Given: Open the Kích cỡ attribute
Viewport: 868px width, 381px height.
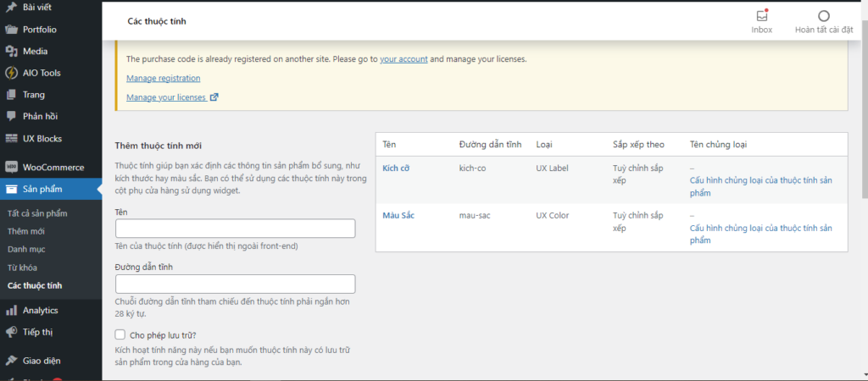Looking at the screenshot, I should pos(396,168).
